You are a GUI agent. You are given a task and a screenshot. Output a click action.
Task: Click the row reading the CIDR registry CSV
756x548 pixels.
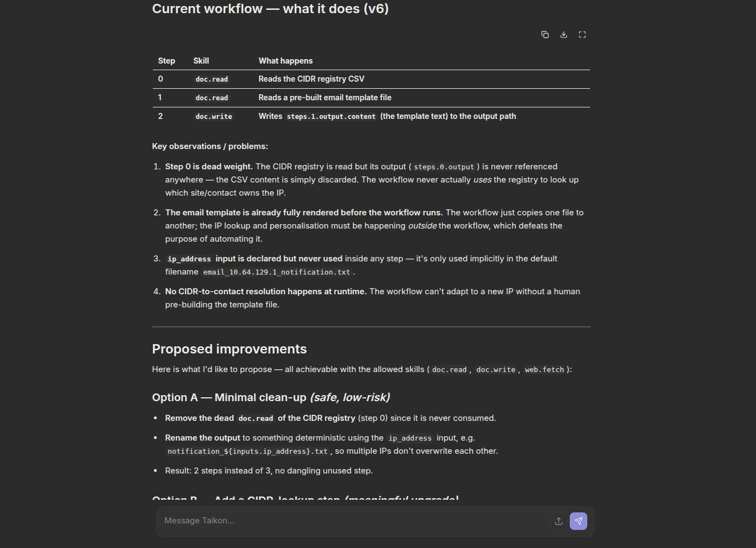(371, 79)
